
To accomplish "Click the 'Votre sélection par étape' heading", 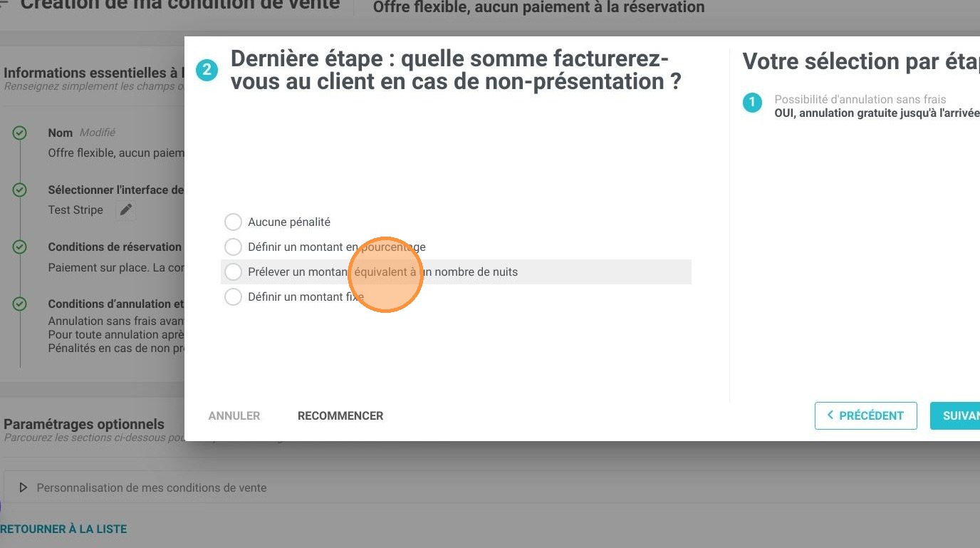I will 861,61.
